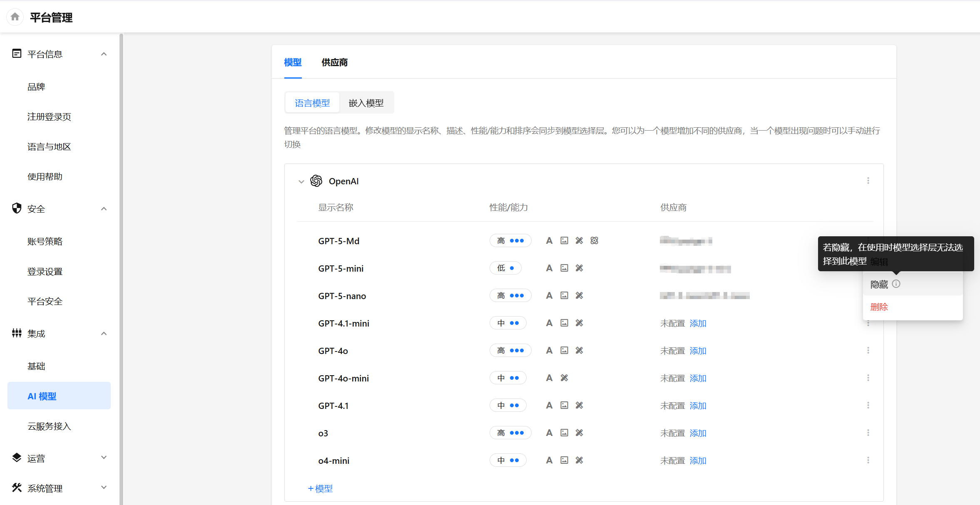Click the image capability icon for GPT-5-Md
980x505 pixels.
(x=564, y=240)
